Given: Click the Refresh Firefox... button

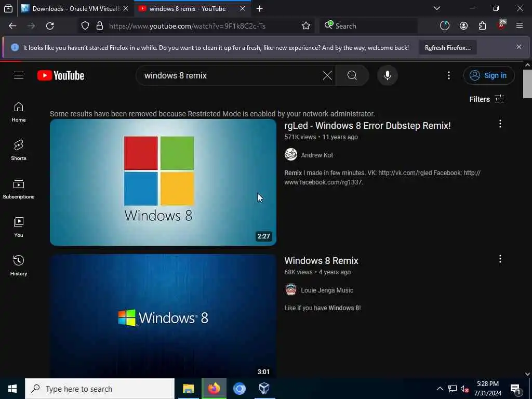Looking at the screenshot, I should (447, 47).
